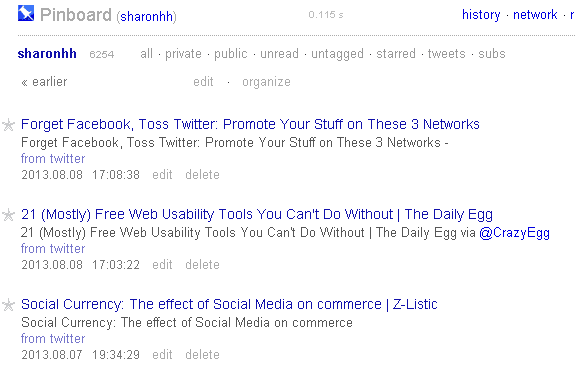This screenshot has width=575, height=377.
Task: Open the history page link
Action: click(x=481, y=15)
